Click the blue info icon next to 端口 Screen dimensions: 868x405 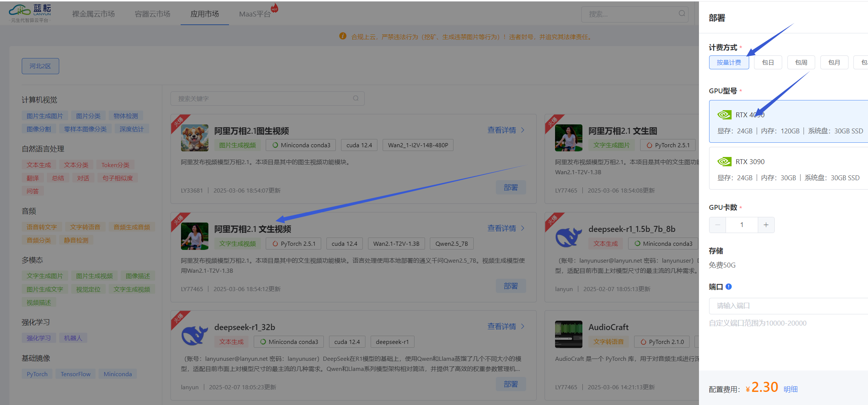point(729,287)
